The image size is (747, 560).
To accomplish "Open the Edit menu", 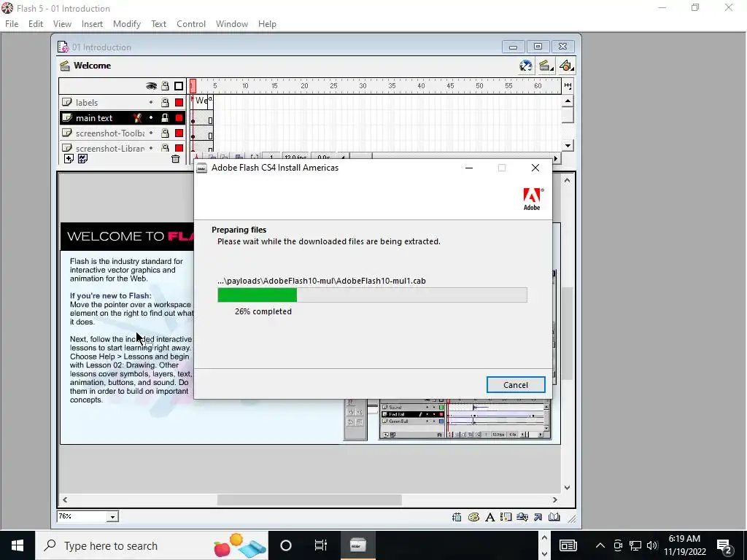I will [36, 24].
